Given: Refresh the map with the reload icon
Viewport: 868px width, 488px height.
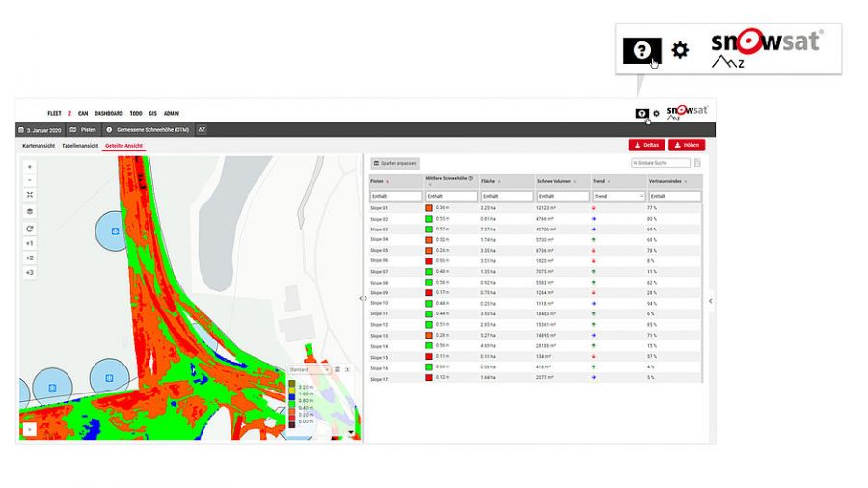Looking at the screenshot, I should click(29, 229).
